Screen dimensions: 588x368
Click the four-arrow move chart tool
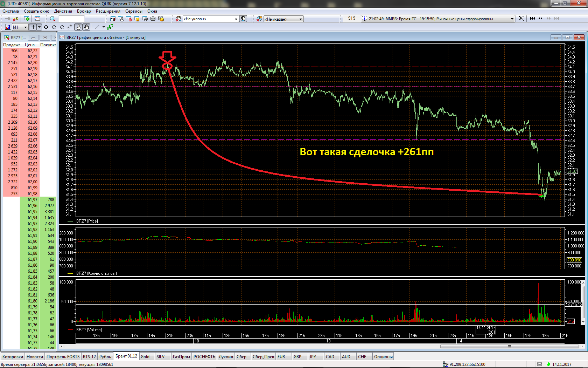click(x=46, y=27)
